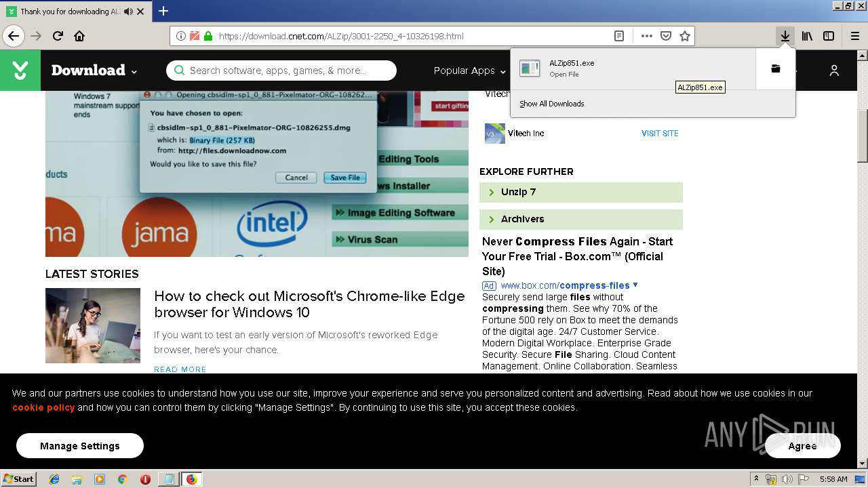The width and height of the screenshot is (868, 488).
Task: Mute the playing tab audio
Action: [x=128, y=12]
